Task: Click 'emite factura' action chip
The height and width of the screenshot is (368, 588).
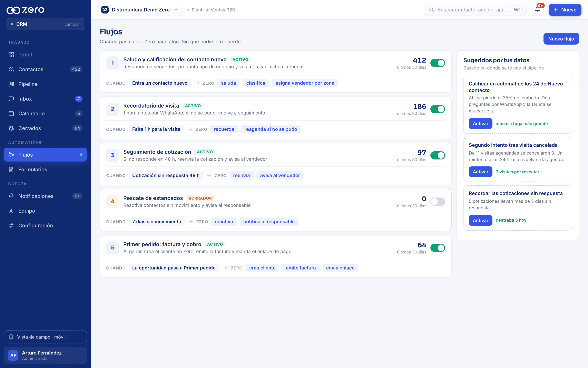Action: tap(301, 268)
